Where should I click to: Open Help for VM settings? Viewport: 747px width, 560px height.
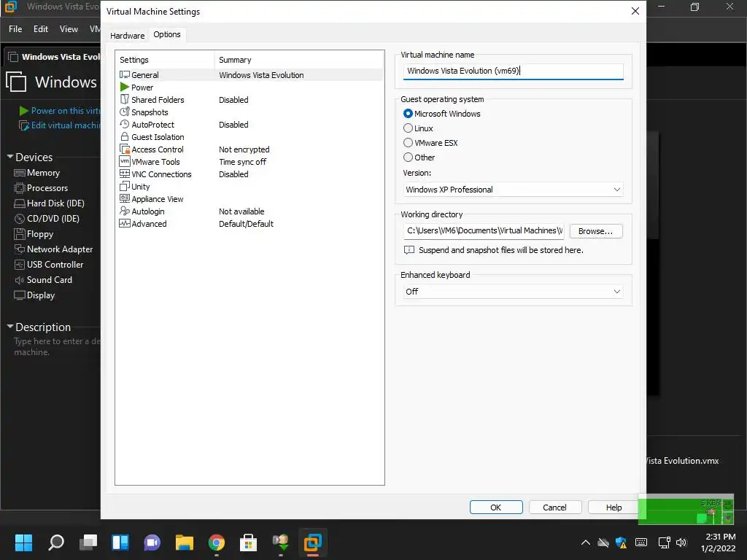click(614, 507)
